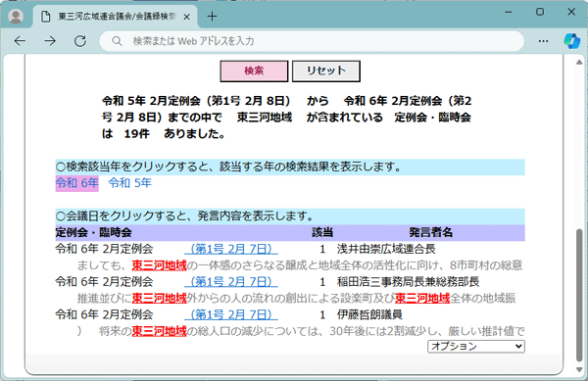Go forward to the next page
This screenshot has width=588, height=381.
point(50,41)
